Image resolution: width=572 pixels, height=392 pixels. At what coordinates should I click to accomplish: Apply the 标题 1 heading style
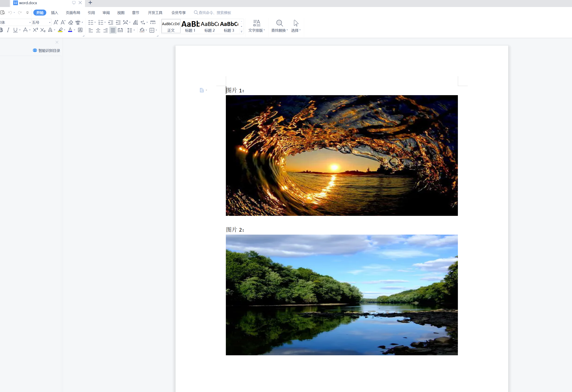point(190,26)
